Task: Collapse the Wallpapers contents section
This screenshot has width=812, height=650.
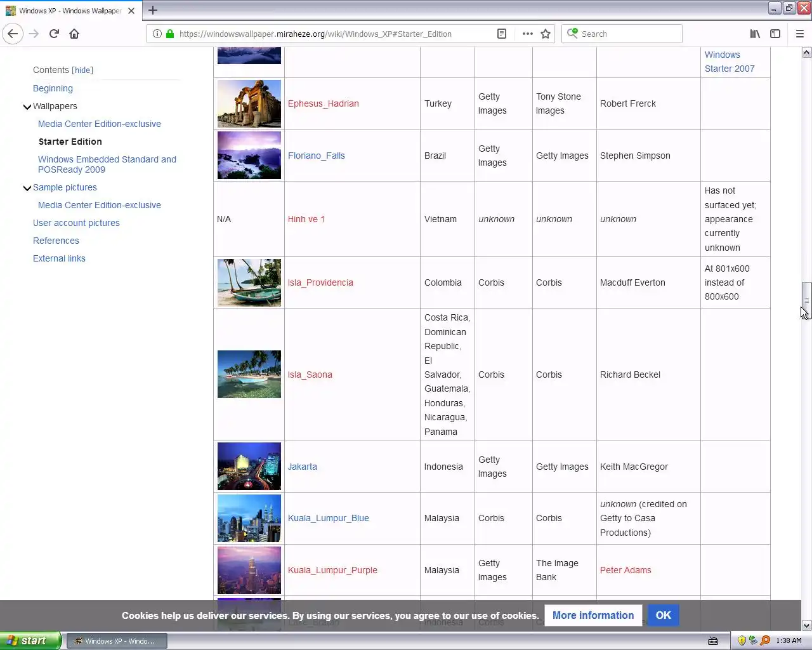Action: (x=27, y=107)
